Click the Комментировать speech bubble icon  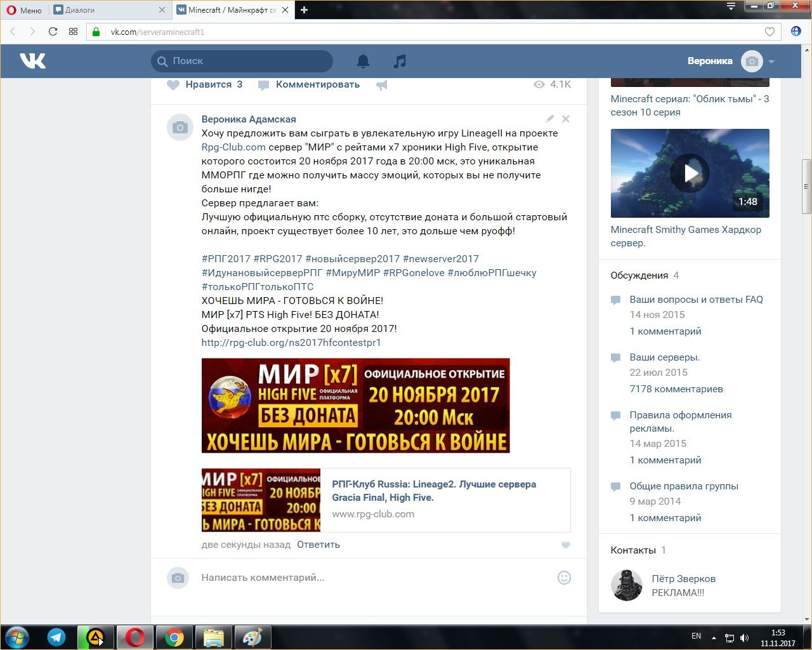264,85
